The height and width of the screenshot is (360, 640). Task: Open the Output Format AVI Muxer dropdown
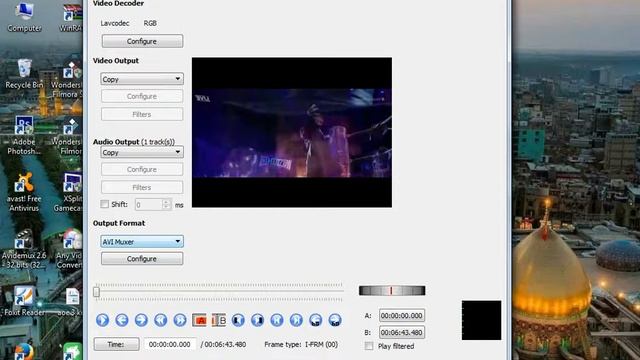[x=142, y=242]
